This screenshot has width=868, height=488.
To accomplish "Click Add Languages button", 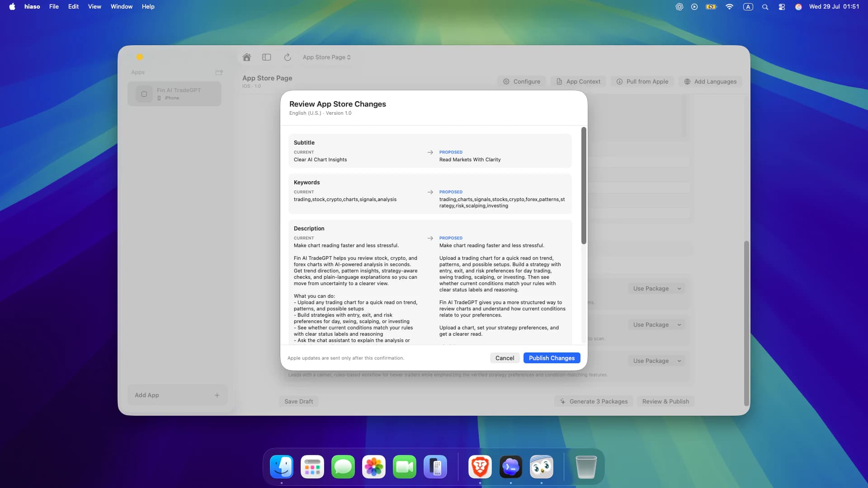I will point(710,81).
